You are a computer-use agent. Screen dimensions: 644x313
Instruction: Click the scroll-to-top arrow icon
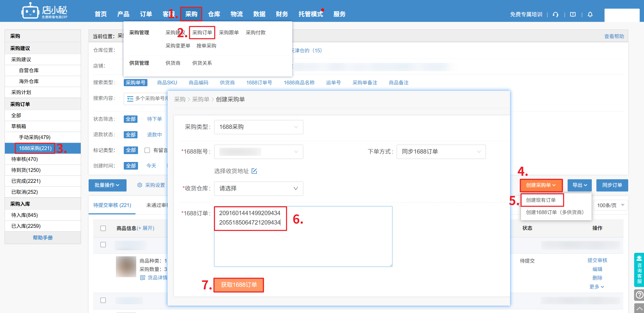pos(639,308)
